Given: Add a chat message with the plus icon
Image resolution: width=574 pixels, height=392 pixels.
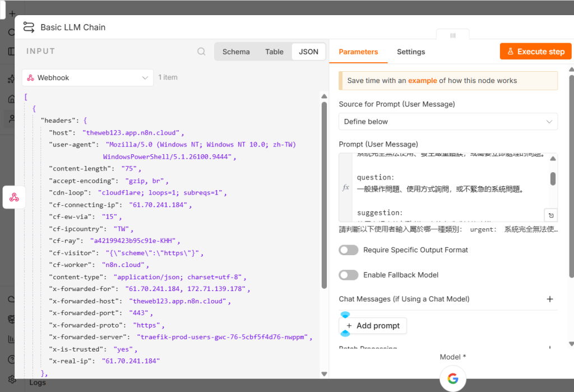Looking at the screenshot, I should click(550, 299).
